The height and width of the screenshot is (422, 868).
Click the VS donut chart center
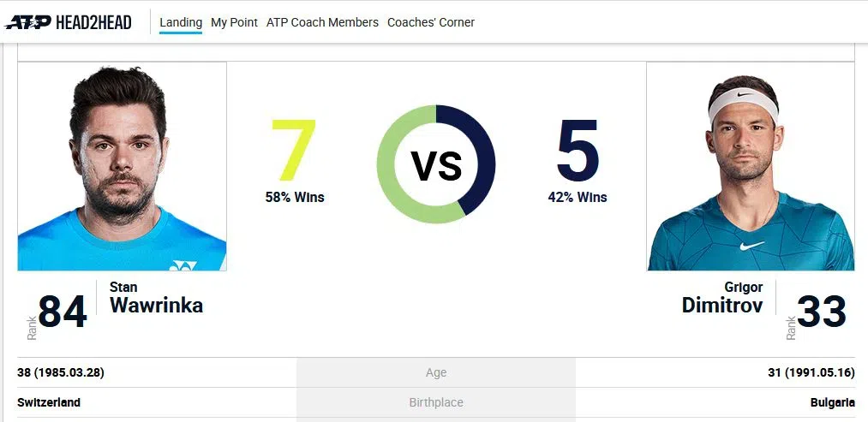[x=436, y=165]
